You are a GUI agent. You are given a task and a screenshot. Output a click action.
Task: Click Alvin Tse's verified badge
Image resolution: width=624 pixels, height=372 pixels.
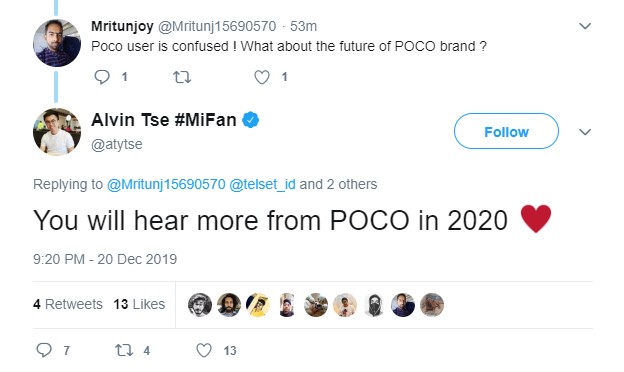click(251, 120)
